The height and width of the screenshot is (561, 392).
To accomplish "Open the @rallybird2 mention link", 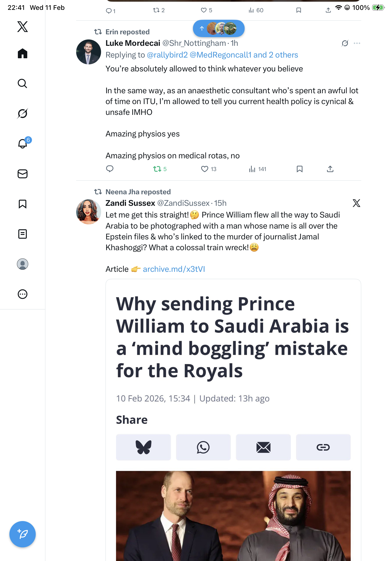I will pyautogui.click(x=167, y=55).
